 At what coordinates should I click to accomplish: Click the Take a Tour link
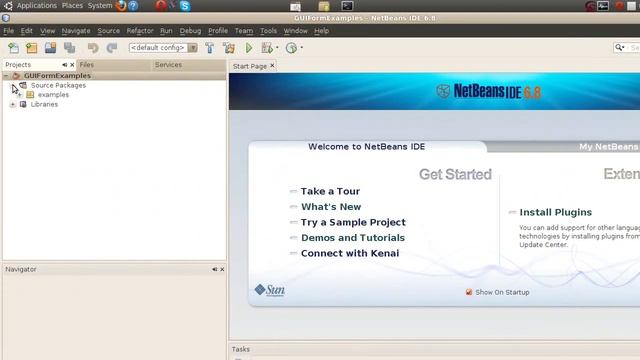330,191
